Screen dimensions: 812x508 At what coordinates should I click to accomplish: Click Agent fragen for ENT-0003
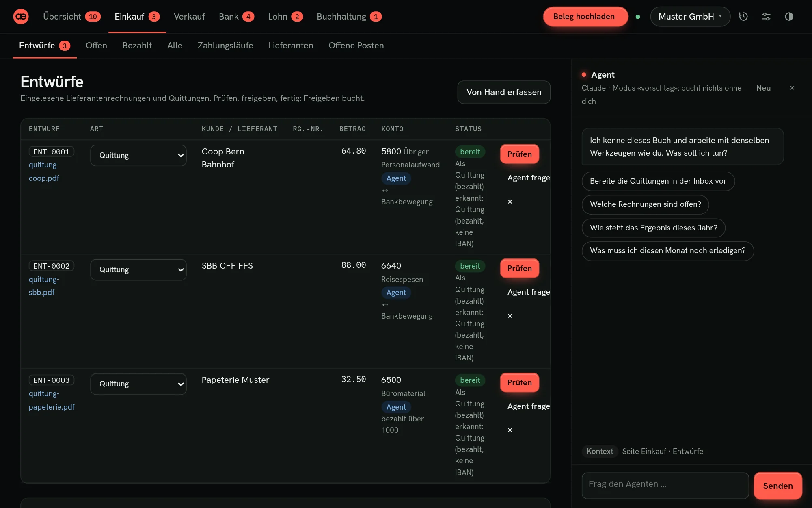point(529,406)
